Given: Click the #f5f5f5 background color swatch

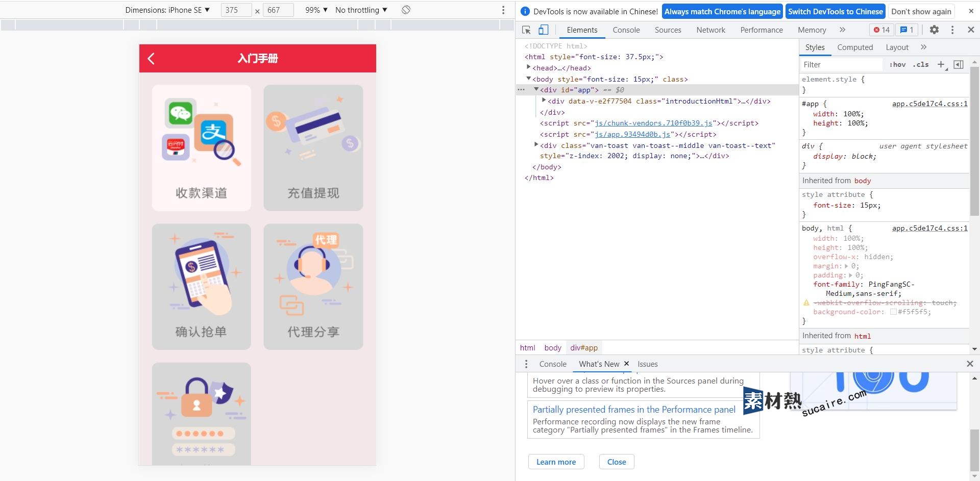Looking at the screenshot, I should click(x=893, y=312).
